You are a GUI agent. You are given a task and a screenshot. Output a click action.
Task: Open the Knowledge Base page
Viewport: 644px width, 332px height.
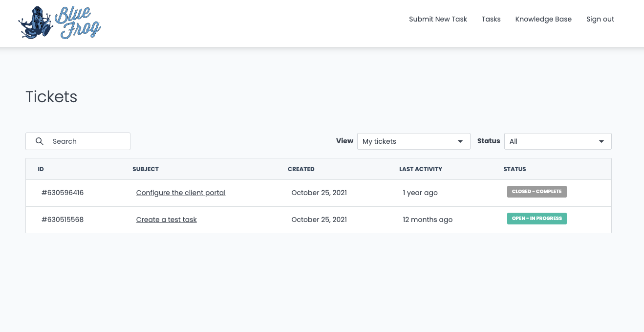point(543,19)
